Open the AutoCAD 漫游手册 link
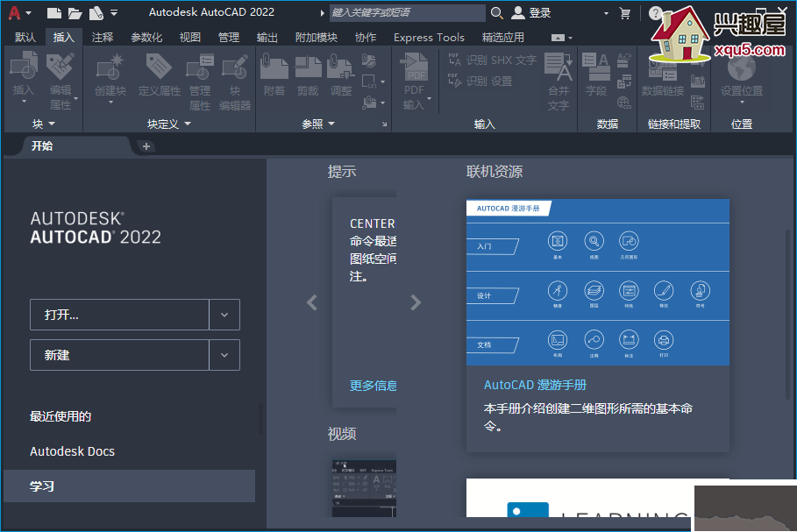Image resolution: width=797 pixels, height=532 pixels. tap(535, 385)
